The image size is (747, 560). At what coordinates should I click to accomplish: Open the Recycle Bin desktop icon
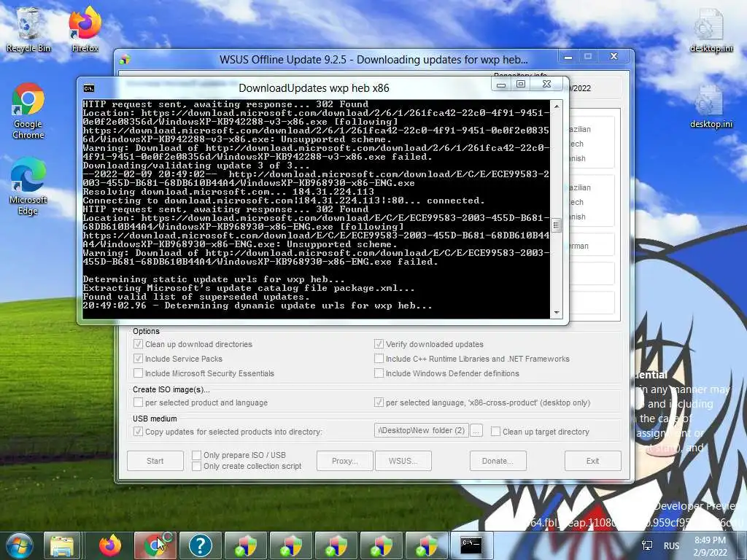point(28,29)
